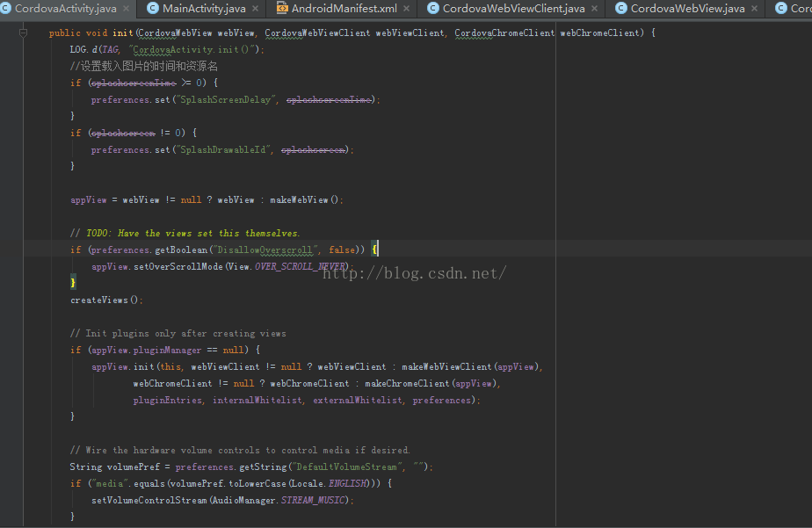Viewport: 812px width, 528px height.
Task: Close the AndroidManifest.xml tab
Action: (x=407, y=9)
